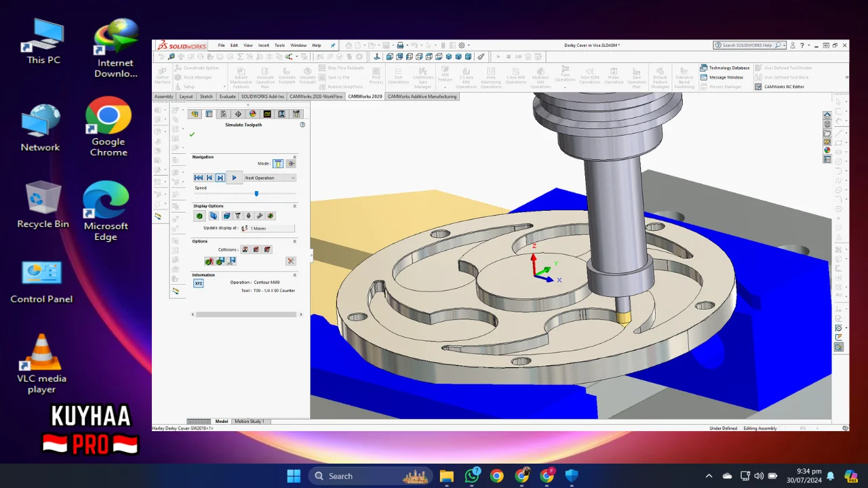Toggle the blue part display option

(213, 216)
